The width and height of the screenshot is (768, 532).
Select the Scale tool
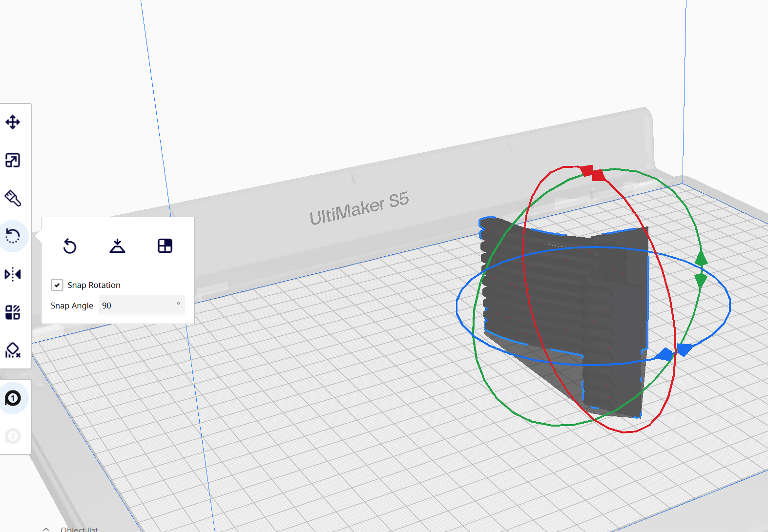click(x=13, y=160)
